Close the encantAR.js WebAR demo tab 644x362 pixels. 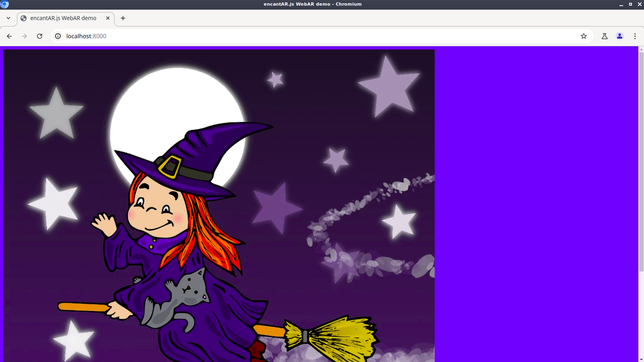tap(108, 18)
